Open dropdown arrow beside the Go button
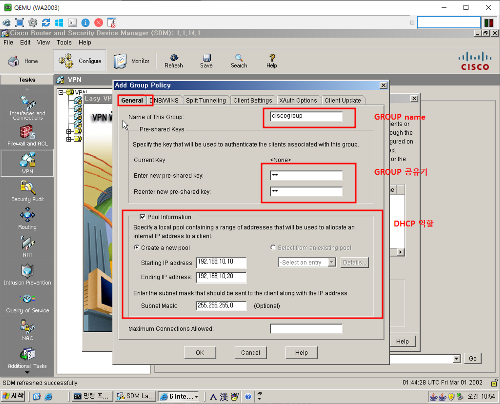 (456, 359)
